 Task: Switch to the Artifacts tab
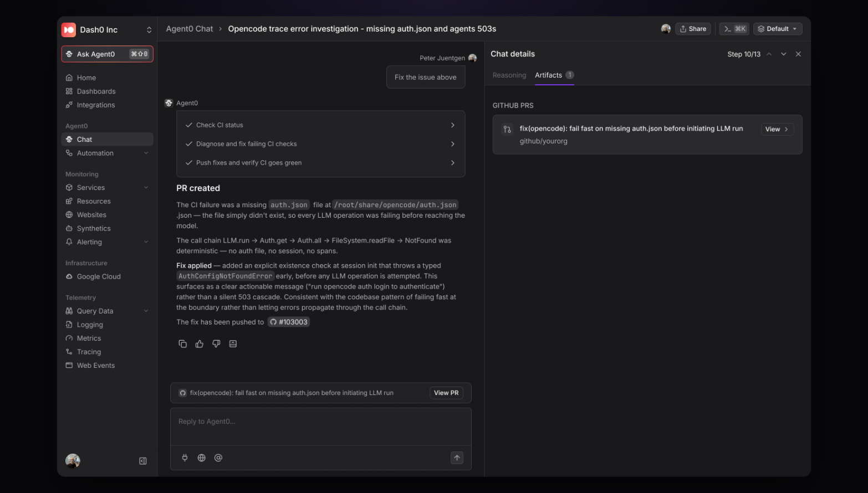click(554, 75)
